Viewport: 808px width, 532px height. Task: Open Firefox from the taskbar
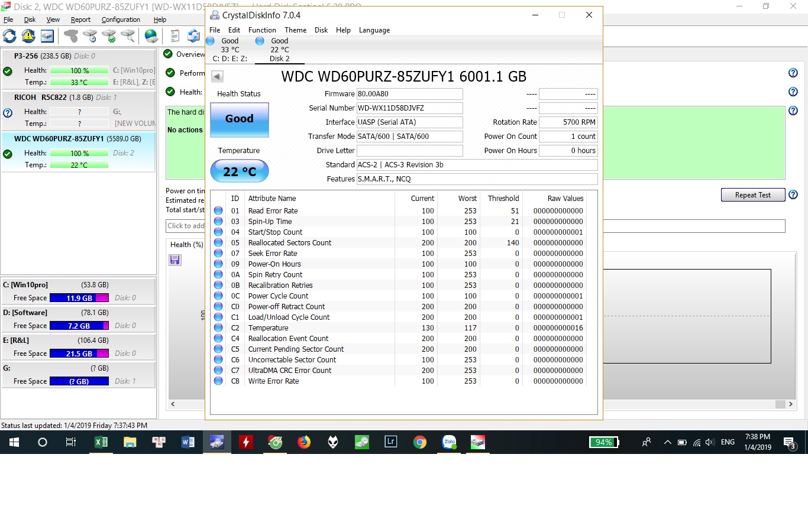coord(304,442)
